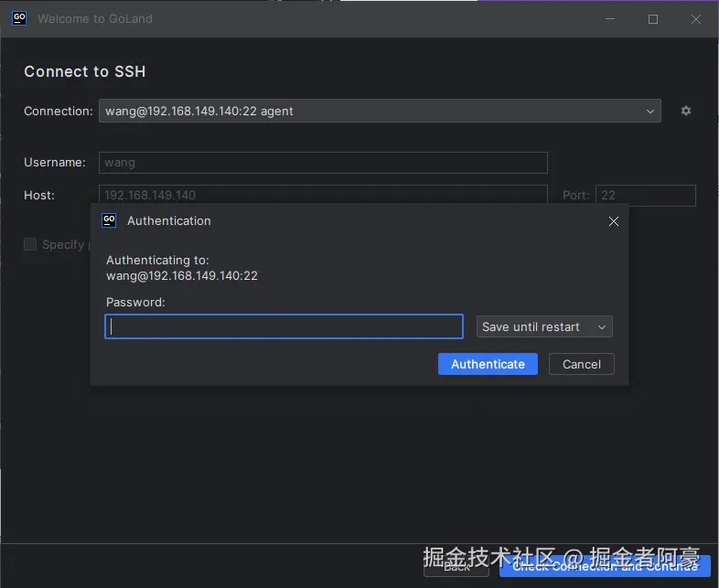The image size is (719, 588).
Task: Click the Port field showing 22
Action: click(645, 195)
